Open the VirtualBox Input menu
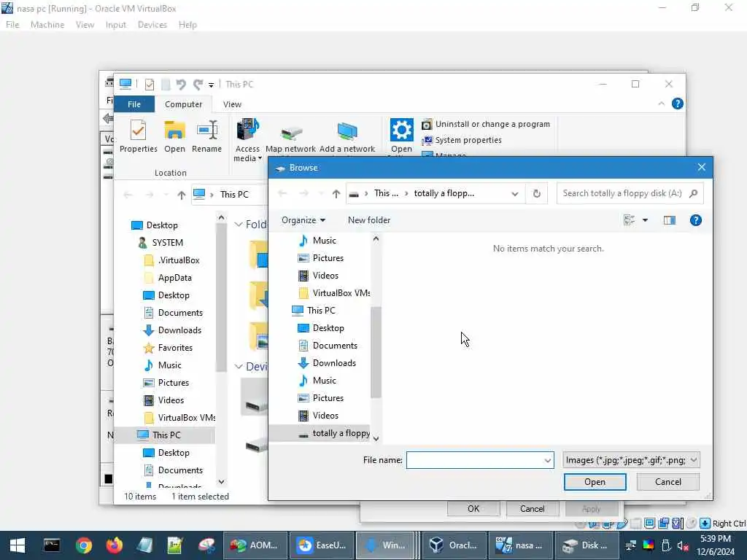The height and width of the screenshot is (560, 747). pyautogui.click(x=116, y=25)
